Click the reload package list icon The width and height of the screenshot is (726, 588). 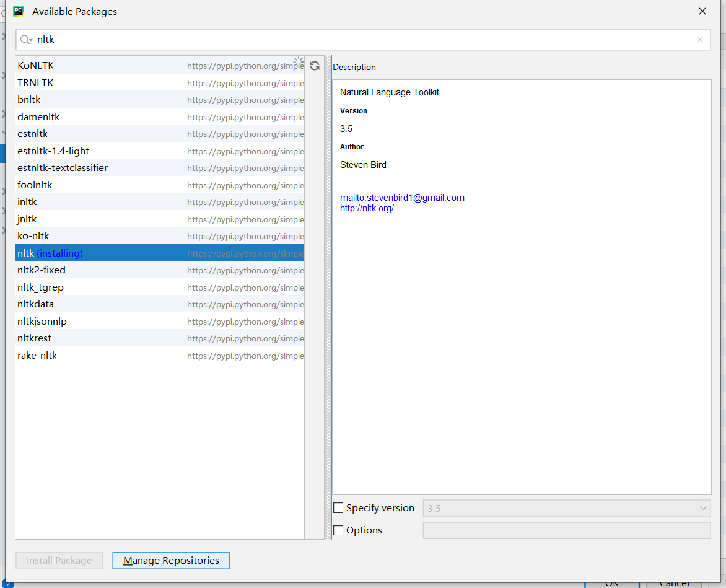pyautogui.click(x=315, y=66)
